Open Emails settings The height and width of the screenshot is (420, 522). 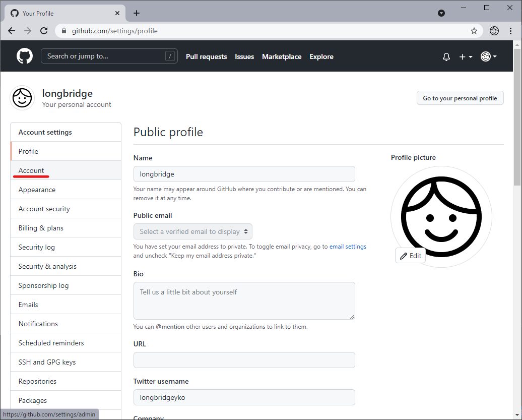pos(66,305)
